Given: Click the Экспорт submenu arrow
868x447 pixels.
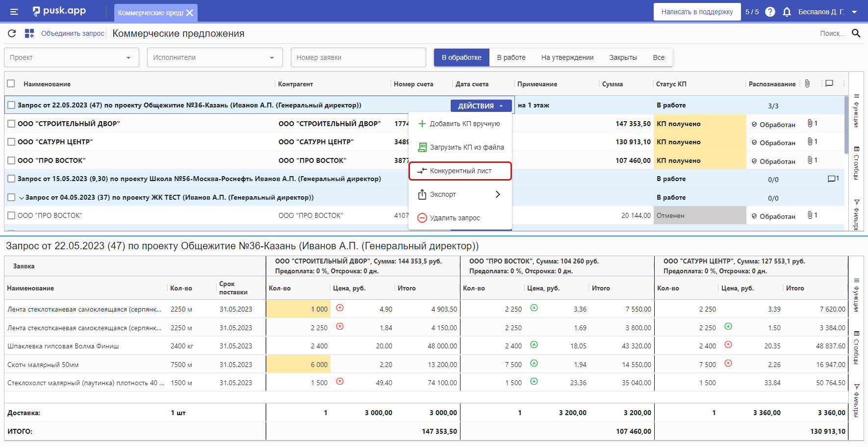Looking at the screenshot, I should (498, 194).
